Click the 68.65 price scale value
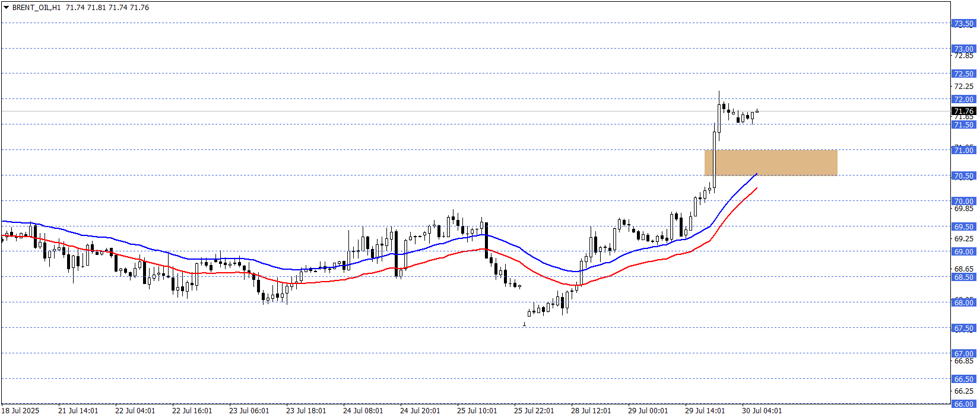The image size is (980, 418). 963,269
